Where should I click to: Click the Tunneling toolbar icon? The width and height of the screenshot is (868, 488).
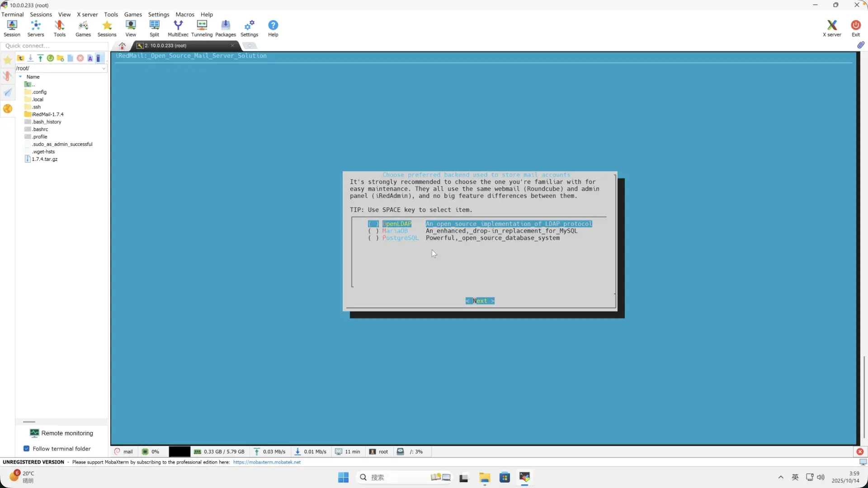pyautogui.click(x=202, y=28)
